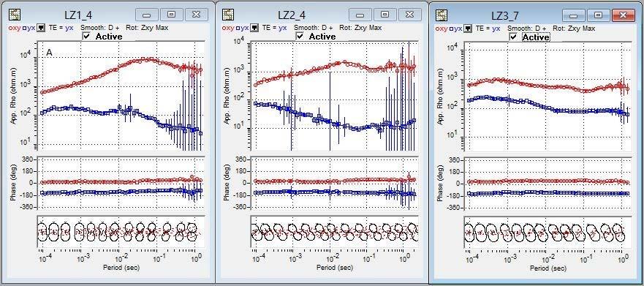Viewport: 644px width, 286px height.
Task: Maximize the LZ2_4 sounding window
Action: pos(384,15)
